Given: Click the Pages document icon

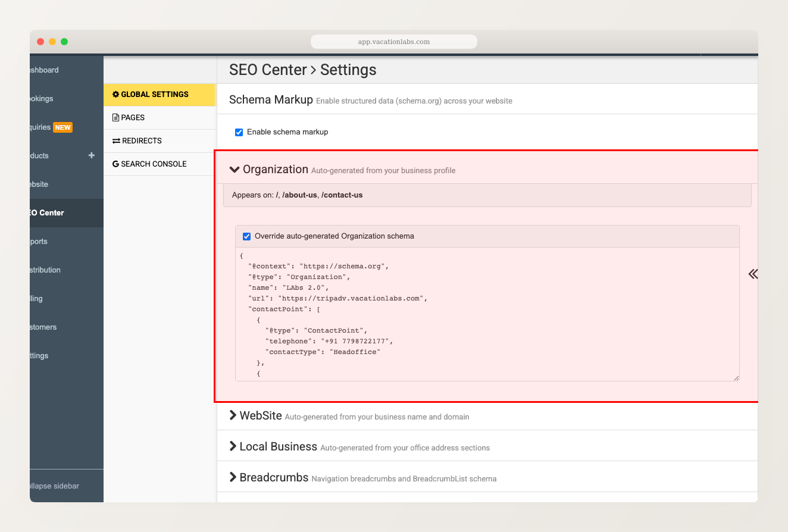Looking at the screenshot, I should [x=114, y=117].
